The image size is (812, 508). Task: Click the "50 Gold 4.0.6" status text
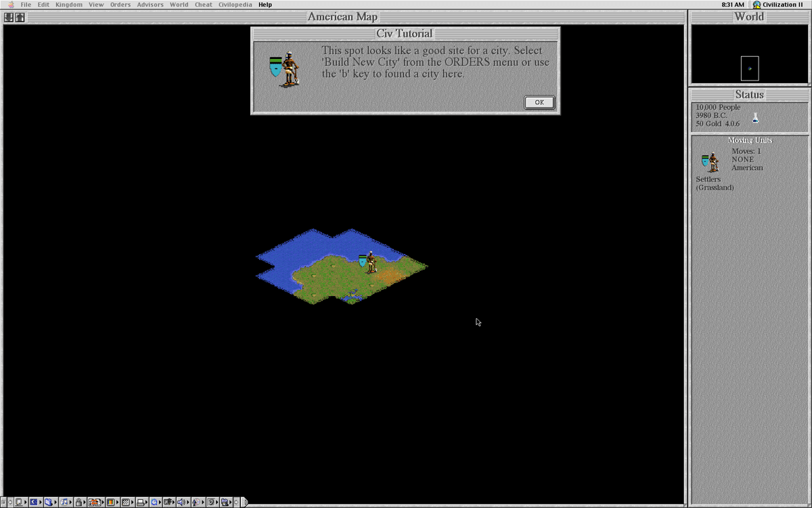[717, 124]
